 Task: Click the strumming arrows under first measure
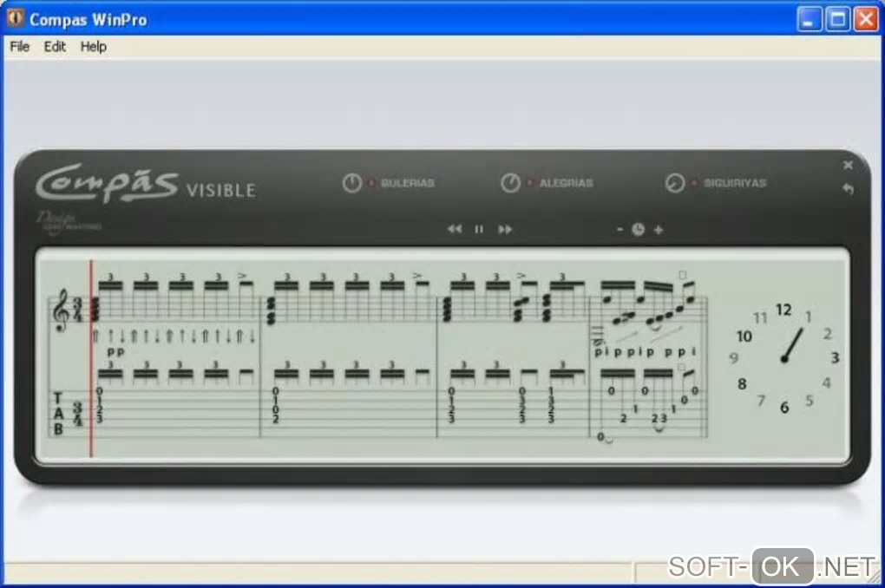(174, 336)
